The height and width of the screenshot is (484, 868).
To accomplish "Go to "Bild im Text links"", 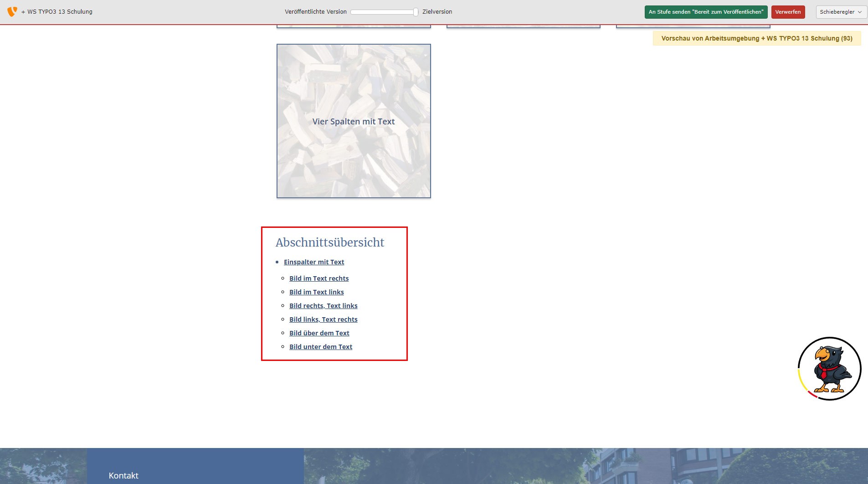I will 316,292.
